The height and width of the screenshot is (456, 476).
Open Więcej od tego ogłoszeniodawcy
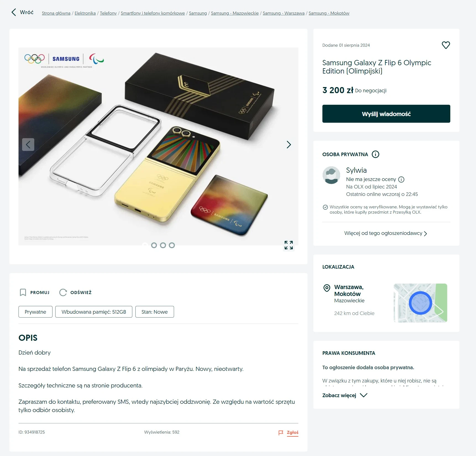[386, 233]
